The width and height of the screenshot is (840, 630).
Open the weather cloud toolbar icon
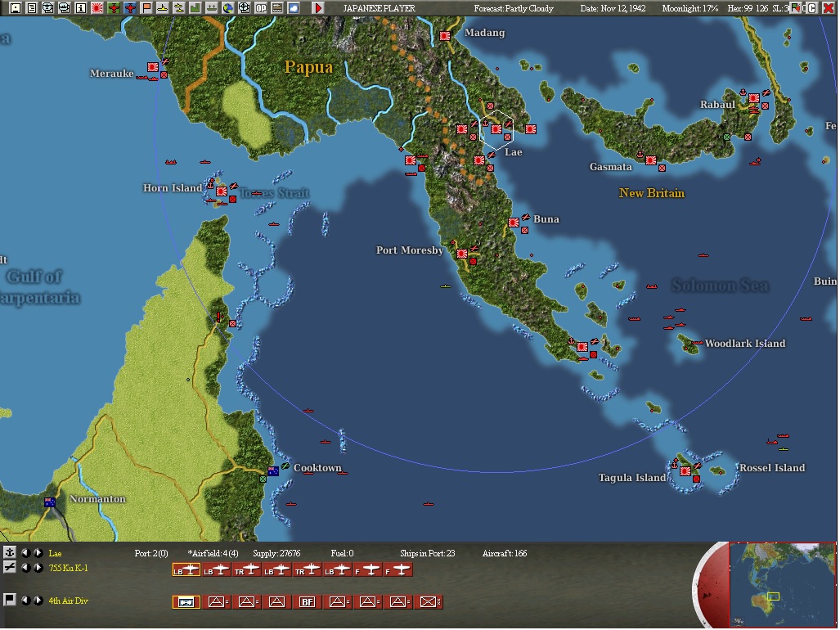[294, 8]
